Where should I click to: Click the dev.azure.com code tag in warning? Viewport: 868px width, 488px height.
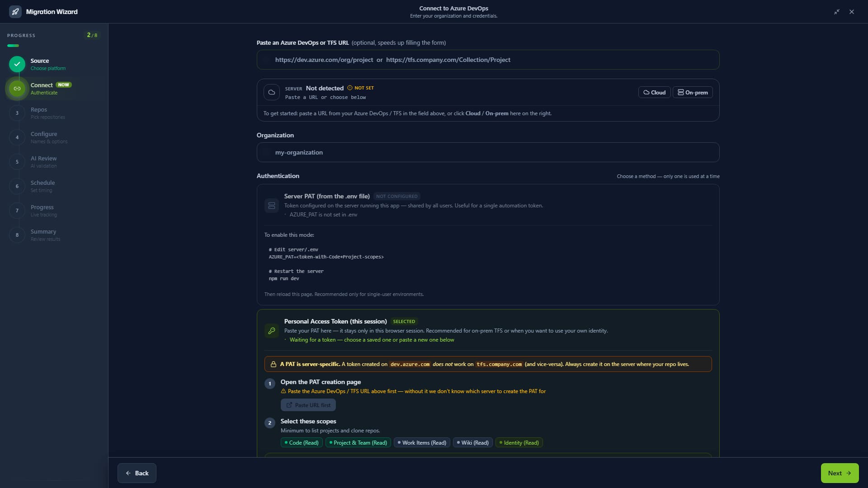click(x=410, y=364)
